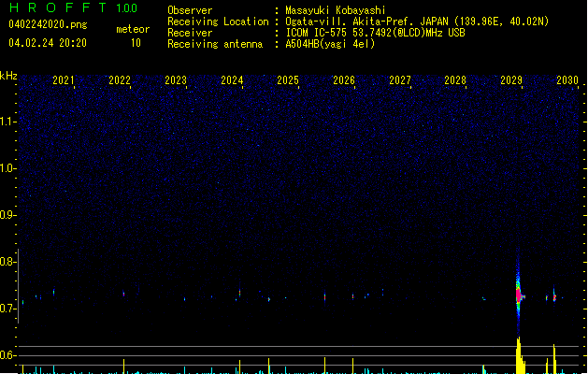Click the 2026 time marker

pyautogui.click(x=344, y=80)
